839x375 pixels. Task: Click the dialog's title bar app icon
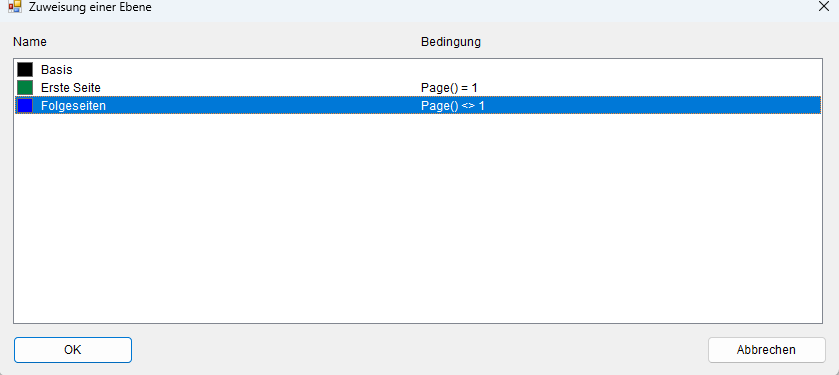point(14,6)
